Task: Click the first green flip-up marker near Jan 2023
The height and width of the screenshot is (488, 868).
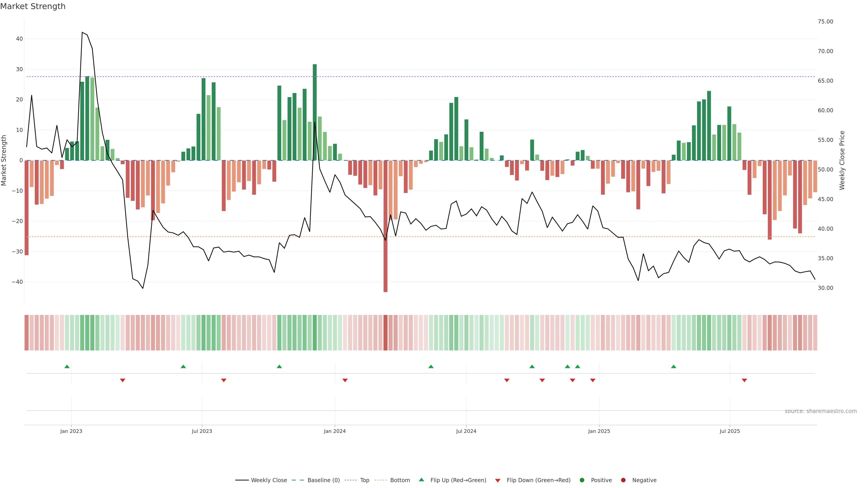Action: (67, 366)
